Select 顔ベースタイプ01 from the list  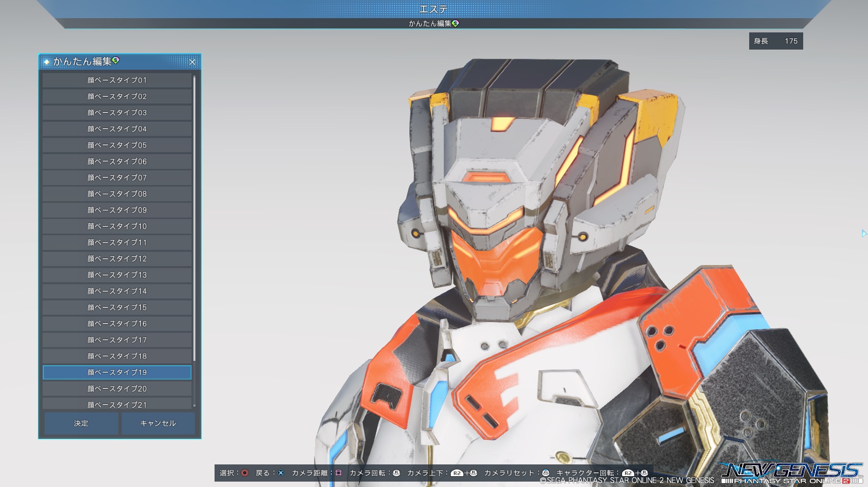tap(117, 80)
